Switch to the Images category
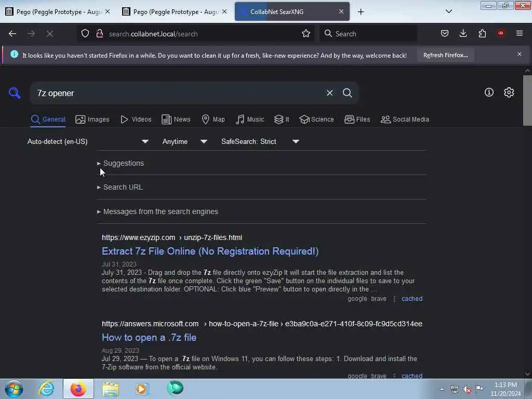532x399 pixels. [92, 119]
